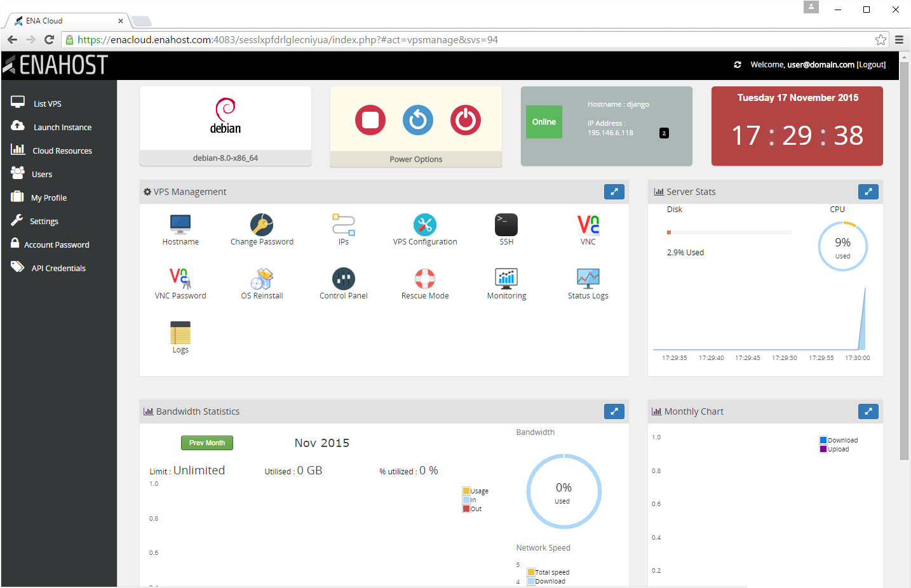Open the Control Panel icon

pos(344,278)
